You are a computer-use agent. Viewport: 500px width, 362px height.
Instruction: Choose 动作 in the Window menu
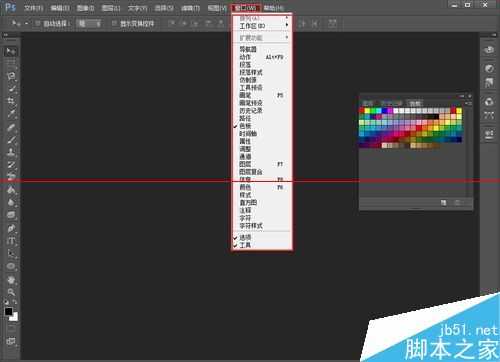tap(262, 57)
